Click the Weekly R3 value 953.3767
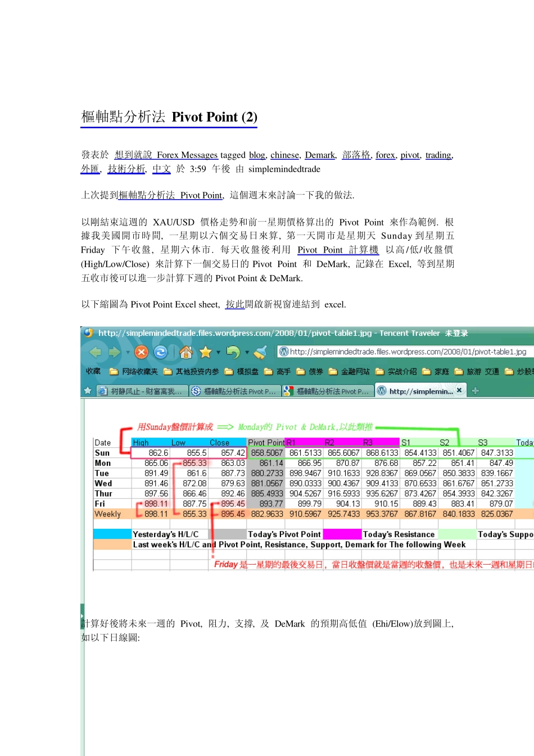 pyautogui.click(x=382, y=514)
